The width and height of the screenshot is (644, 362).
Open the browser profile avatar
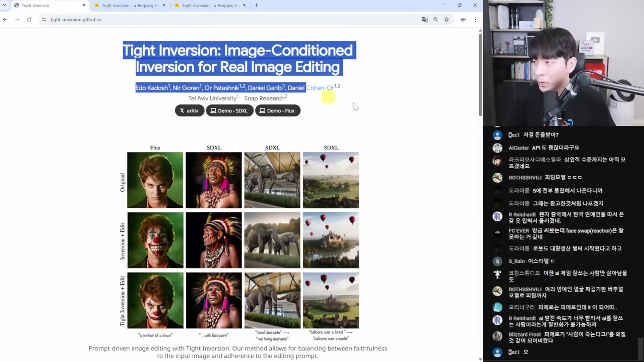463,20
